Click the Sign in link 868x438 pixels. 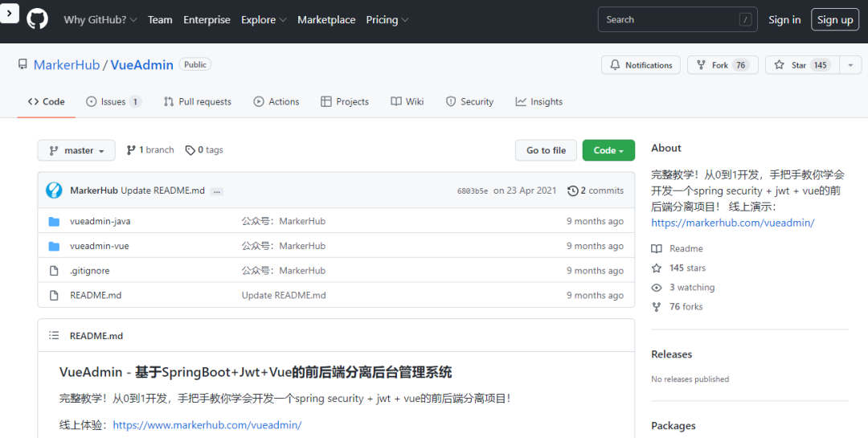784,19
